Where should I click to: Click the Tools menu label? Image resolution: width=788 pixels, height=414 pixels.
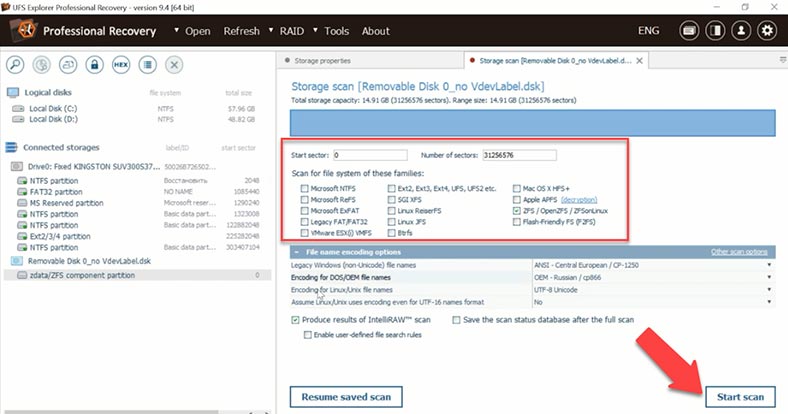pyautogui.click(x=336, y=31)
